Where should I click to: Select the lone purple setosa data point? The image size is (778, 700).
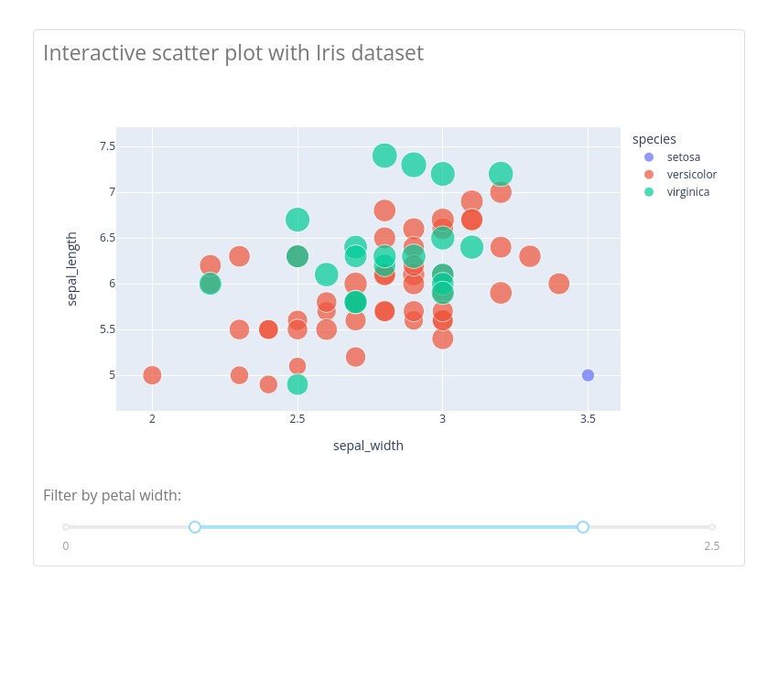tap(588, 375)
